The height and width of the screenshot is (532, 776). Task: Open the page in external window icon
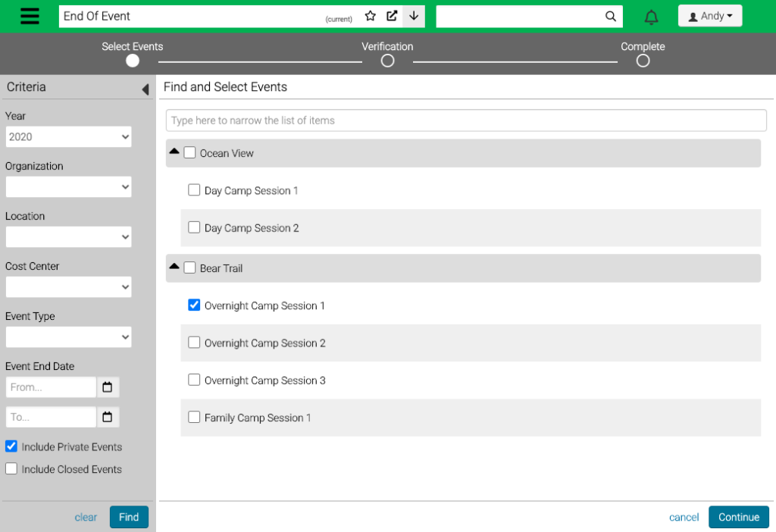click(391, 15)
